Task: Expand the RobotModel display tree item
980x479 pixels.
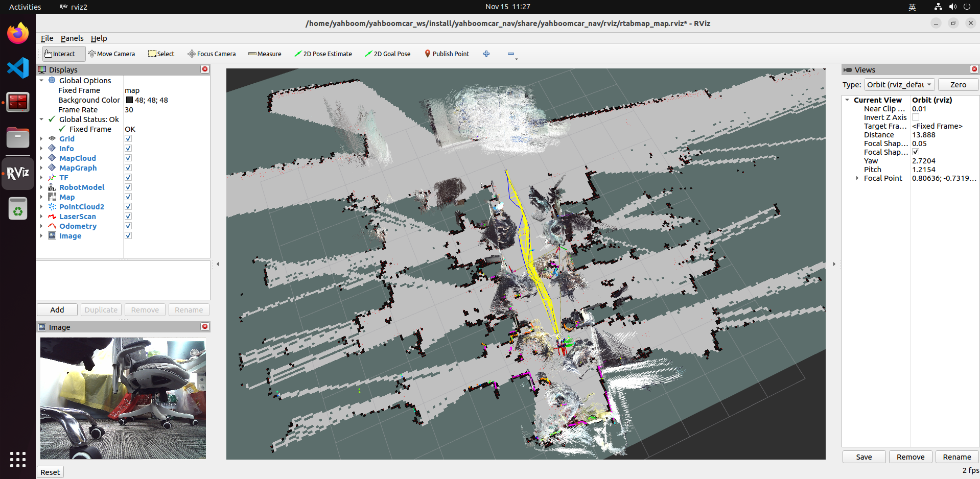Action: [x=41, y=187]
